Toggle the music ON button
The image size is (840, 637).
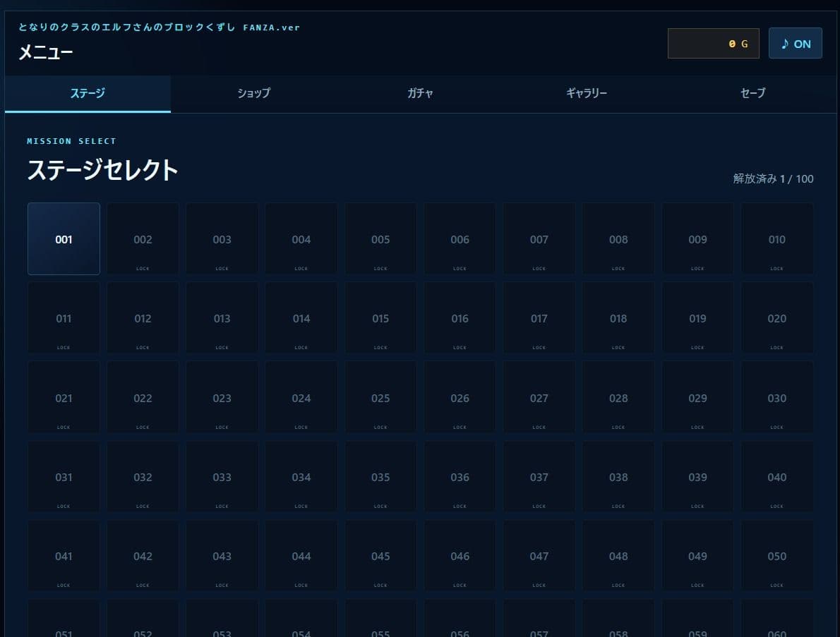click(x=795, y=43)
